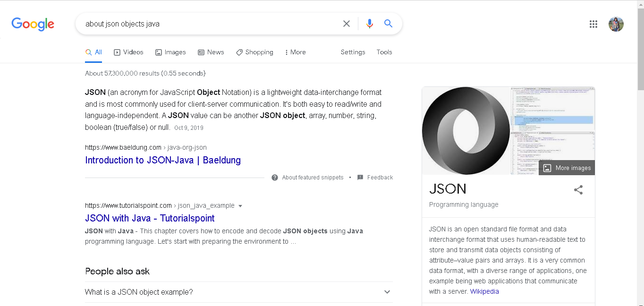
Task: Click the featured snippets help icon
Action: [275, 178]
